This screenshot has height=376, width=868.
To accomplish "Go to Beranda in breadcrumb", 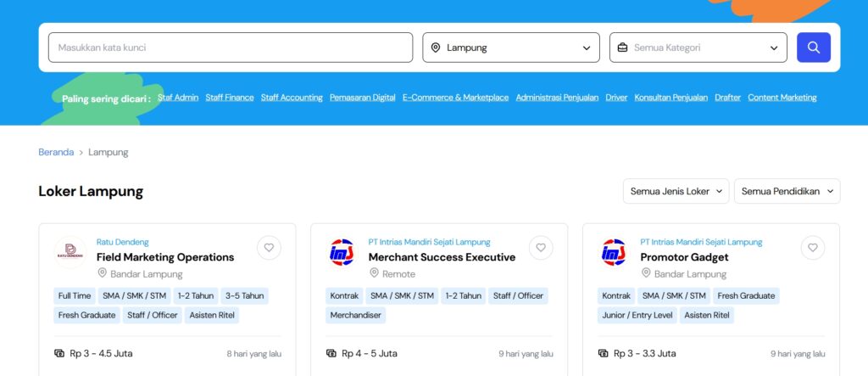I will tap(56, 152).
